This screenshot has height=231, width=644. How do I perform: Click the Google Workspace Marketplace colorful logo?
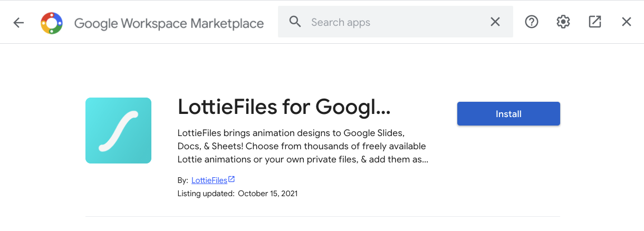tap(52, 23)
